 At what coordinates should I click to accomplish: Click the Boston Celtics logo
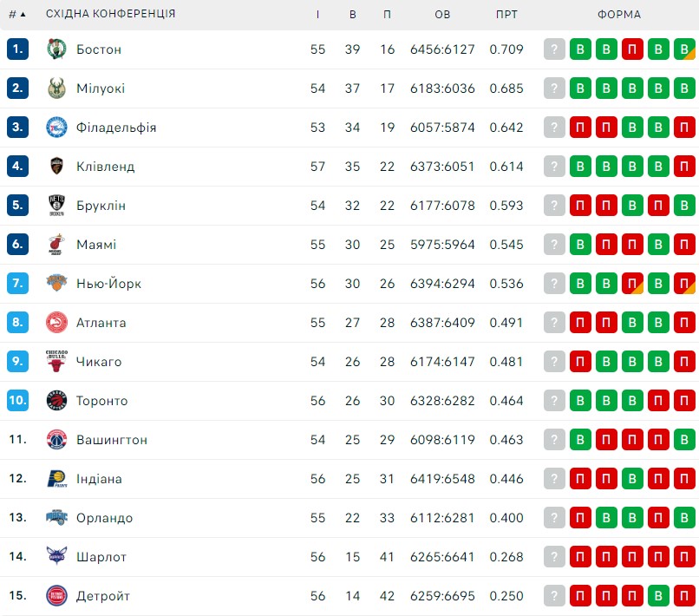click(56, 49)
